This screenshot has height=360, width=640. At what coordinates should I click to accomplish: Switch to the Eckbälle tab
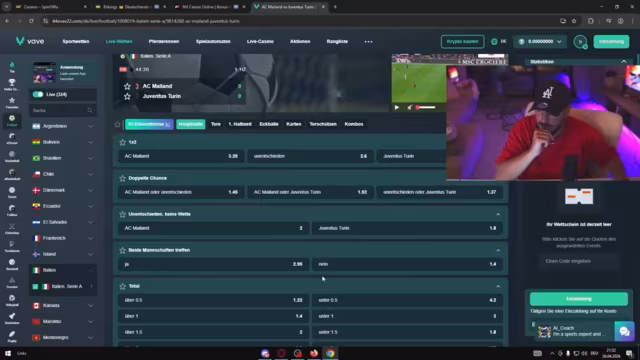pos(269,124)
